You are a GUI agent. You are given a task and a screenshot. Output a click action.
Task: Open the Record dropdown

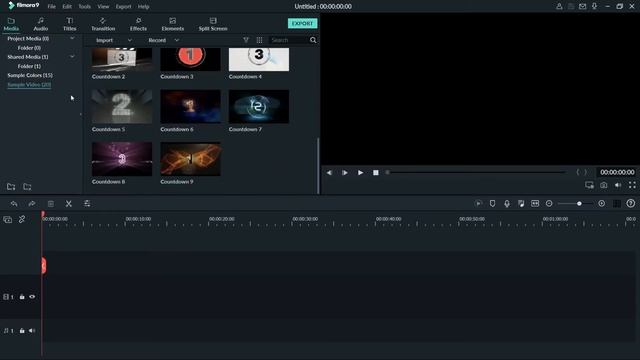pyautogui.click(x=163, y=40)
